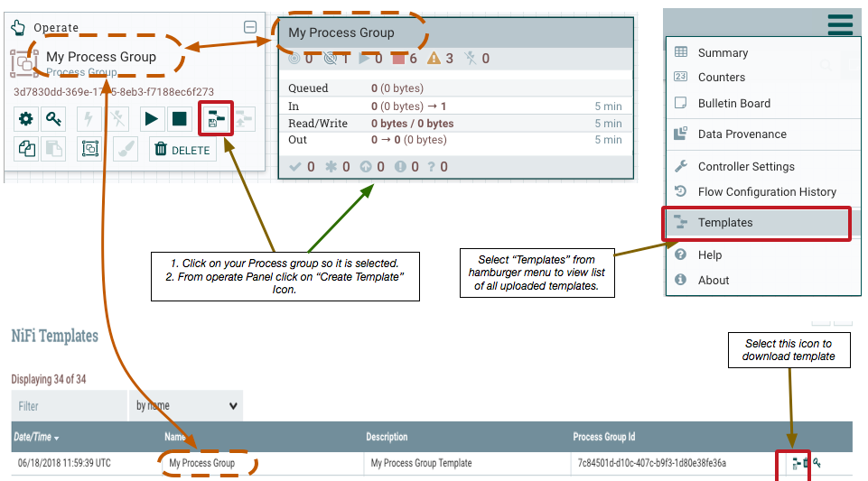Click the stopped red square icon showing 6

398,58
